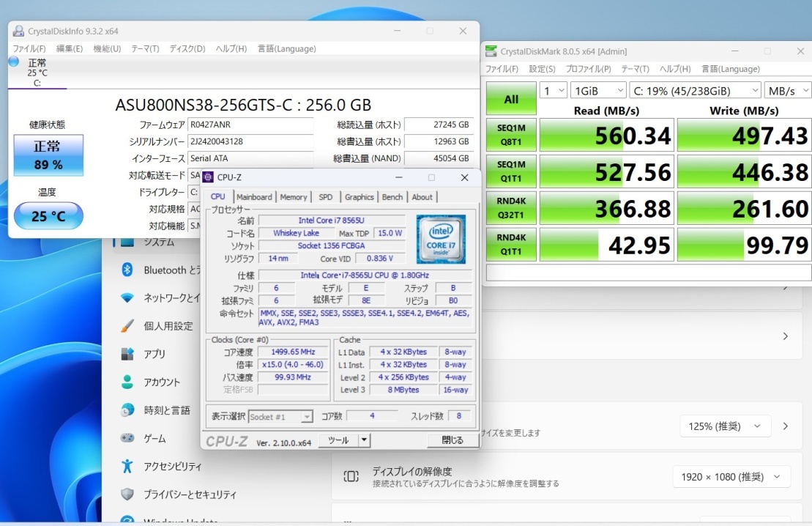Image resolution: width=812 pixels, height=526 pixels.
Task: Click the Accessibility figure icon in Settings
Action: point(127,466)
